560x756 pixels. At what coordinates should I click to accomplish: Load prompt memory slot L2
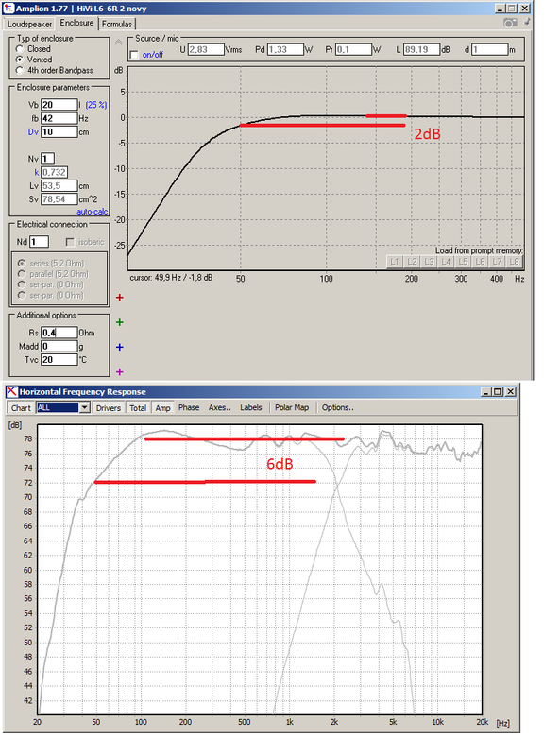412,262
